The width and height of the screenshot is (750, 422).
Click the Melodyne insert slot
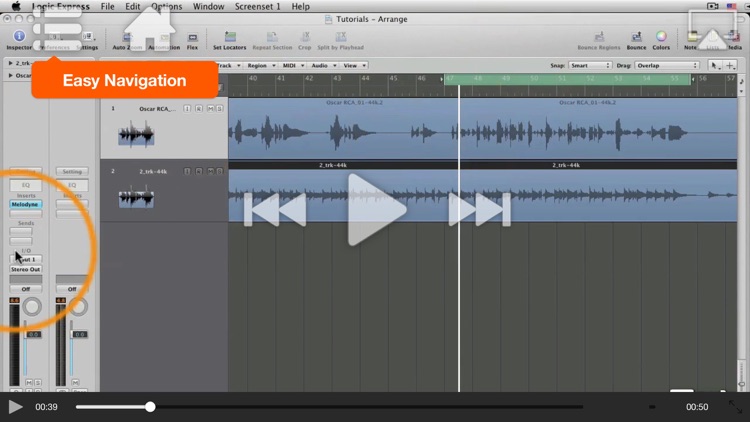(26, 204)
